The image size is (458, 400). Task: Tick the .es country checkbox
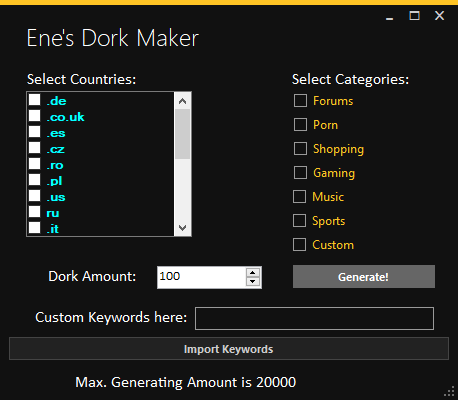tap(35, 132)
